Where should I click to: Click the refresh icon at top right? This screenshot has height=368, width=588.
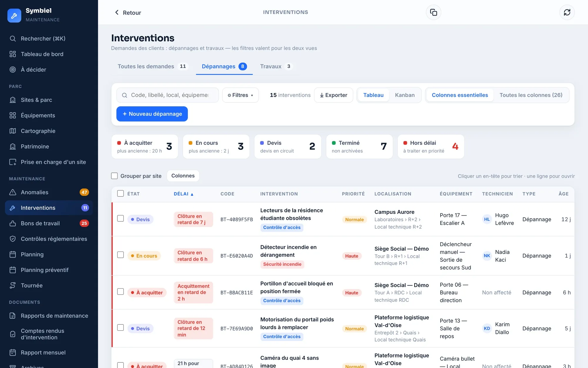[x=567, y=12]
